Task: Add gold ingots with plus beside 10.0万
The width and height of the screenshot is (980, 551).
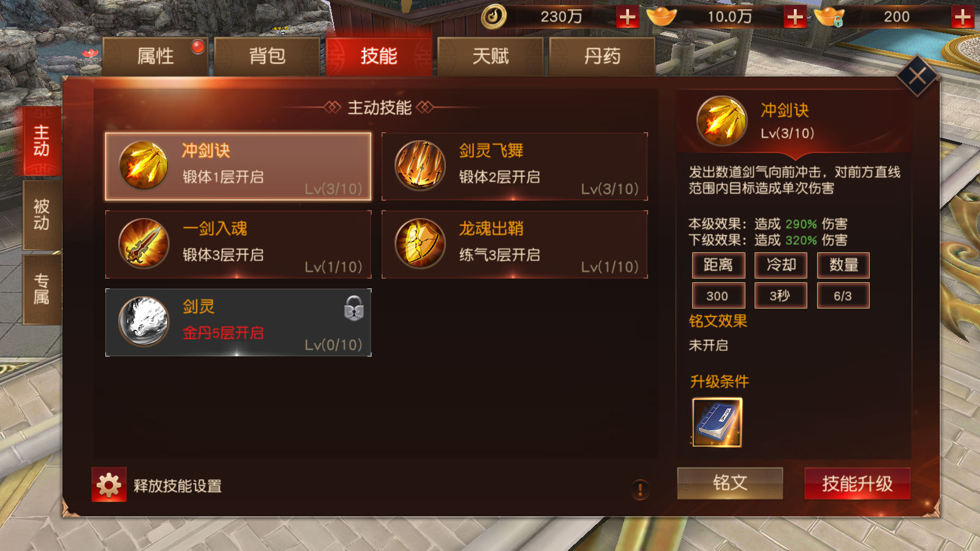Action: (795, 17)
